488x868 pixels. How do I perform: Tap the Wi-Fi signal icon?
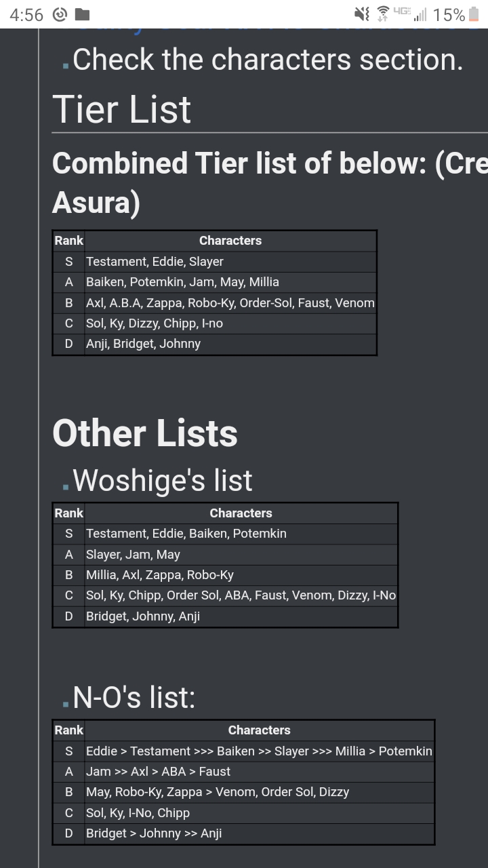click(x=384, y=14)
